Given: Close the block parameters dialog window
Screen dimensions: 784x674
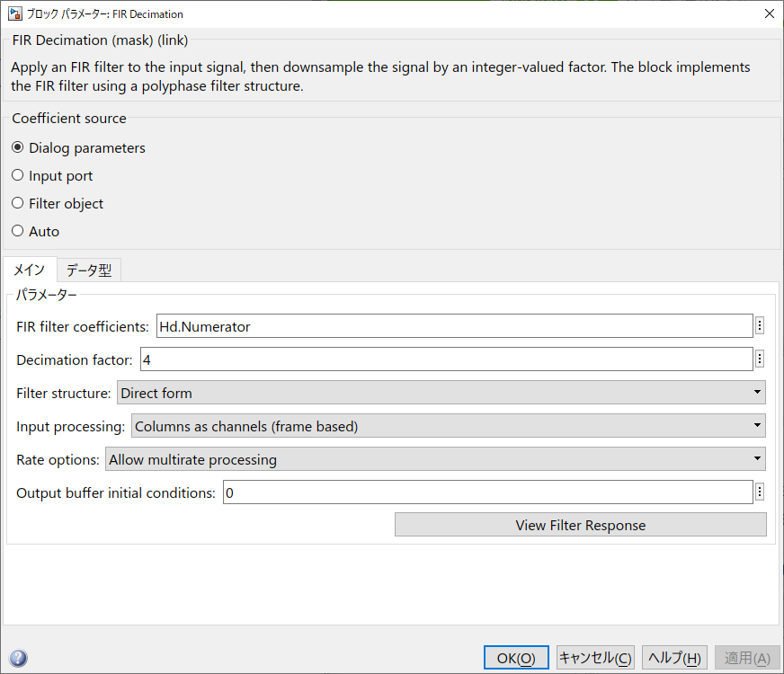Looking at the screenshot, I should [x=770, y=13].
